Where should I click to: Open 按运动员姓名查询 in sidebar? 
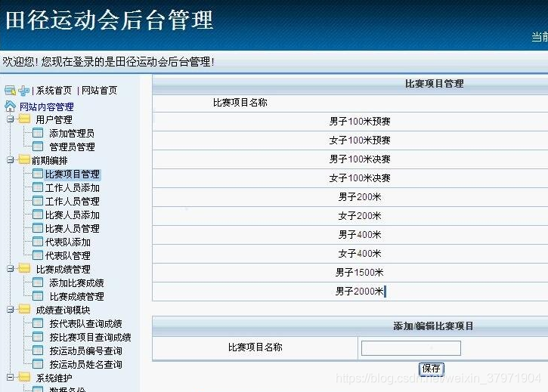click(x=85, y=364)
